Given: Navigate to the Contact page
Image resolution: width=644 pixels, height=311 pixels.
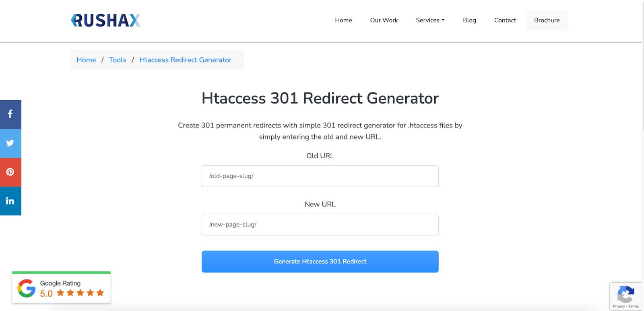Looking at the screenshot, I should click(505, 20).
